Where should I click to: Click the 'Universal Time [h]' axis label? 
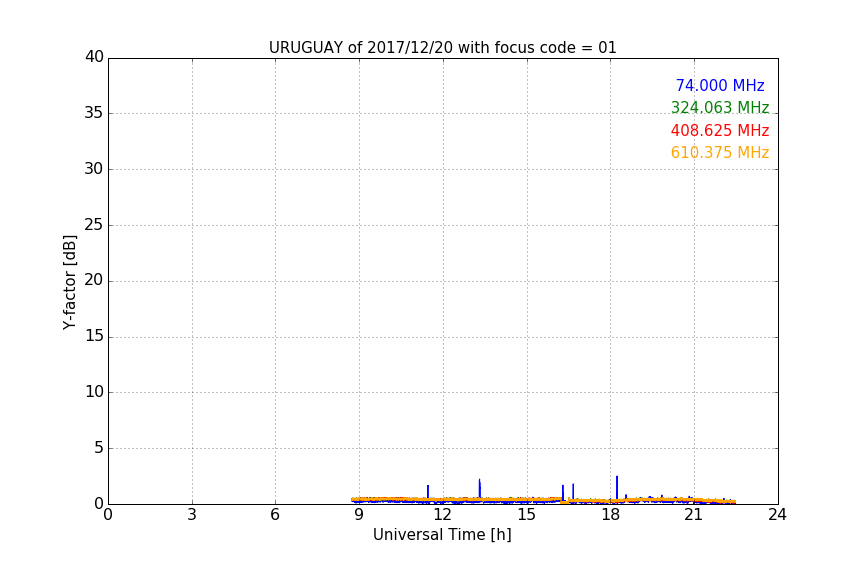[x=442, y=535]
